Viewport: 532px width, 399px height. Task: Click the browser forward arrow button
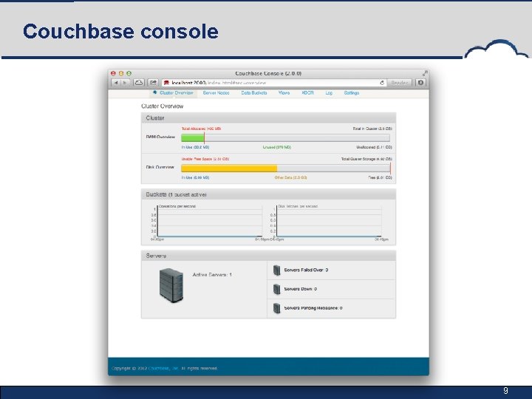tap(125, 83)
